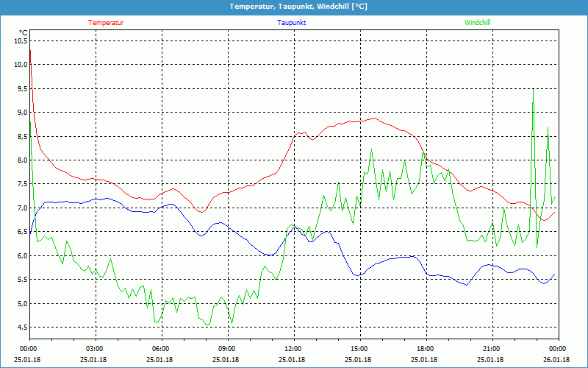Click the 8,5 y-axis value
588x368 pixels.
[x=22, y=136]
